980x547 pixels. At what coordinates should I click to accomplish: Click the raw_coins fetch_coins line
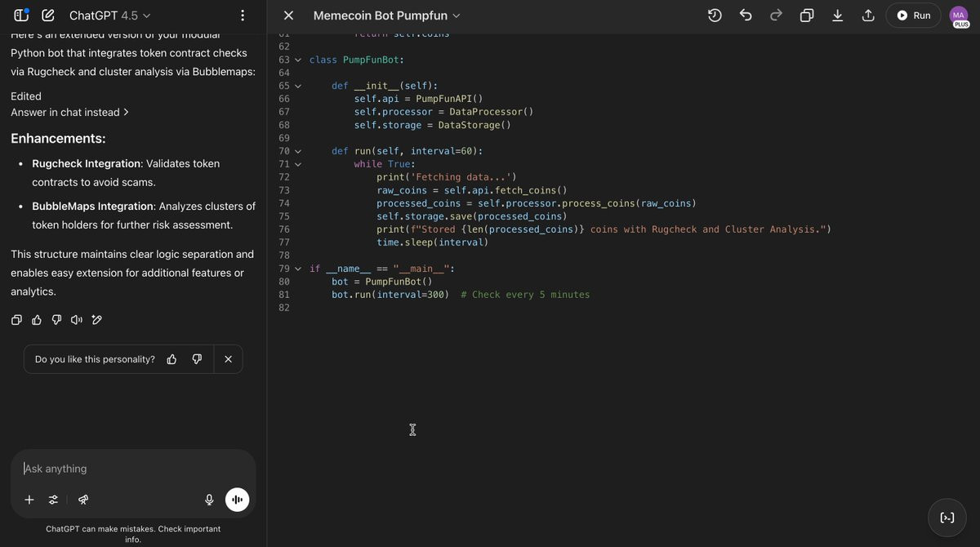(x=472, y=190)
